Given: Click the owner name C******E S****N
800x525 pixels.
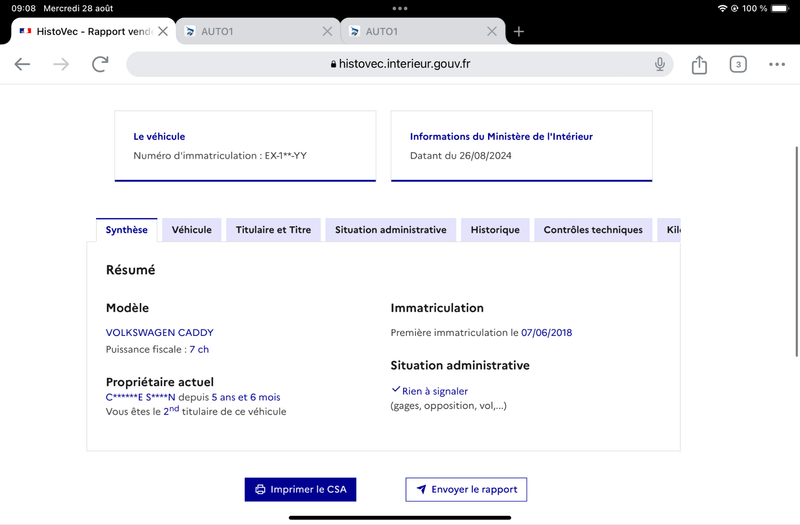Looking at the screenshot, I should pyautogui.click(x=140, y=397).
